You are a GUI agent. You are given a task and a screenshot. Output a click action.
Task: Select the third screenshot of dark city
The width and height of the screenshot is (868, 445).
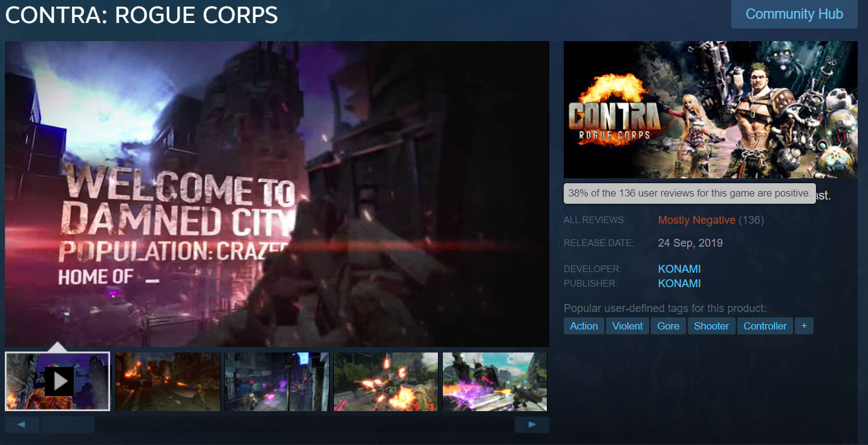(x=277, y=382)
